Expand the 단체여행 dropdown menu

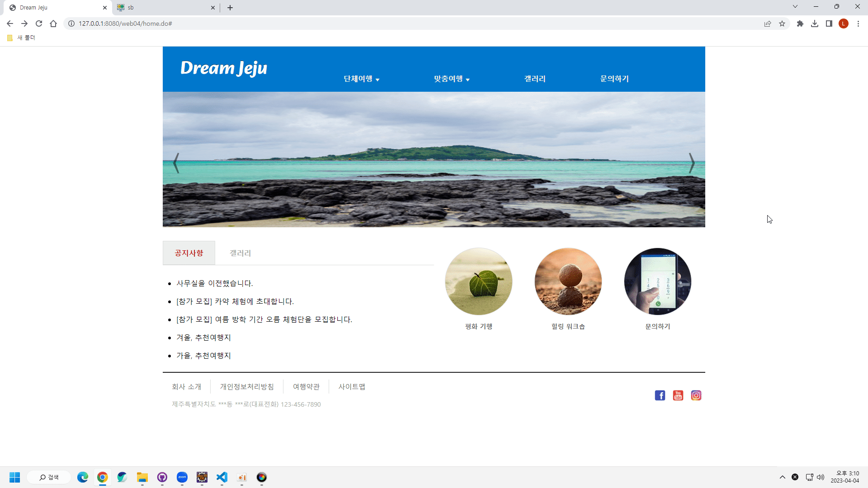click(361, 79)
